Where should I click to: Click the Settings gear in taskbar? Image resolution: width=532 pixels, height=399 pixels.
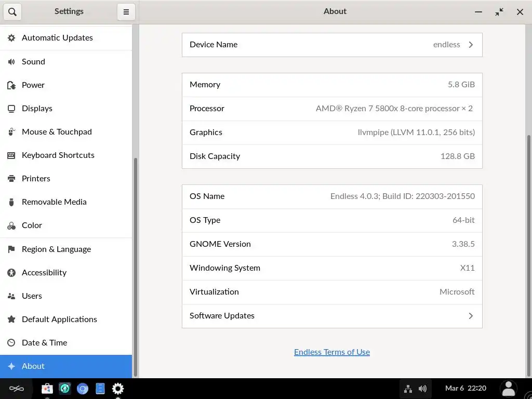pyautogui.click(x=118, y=389)
